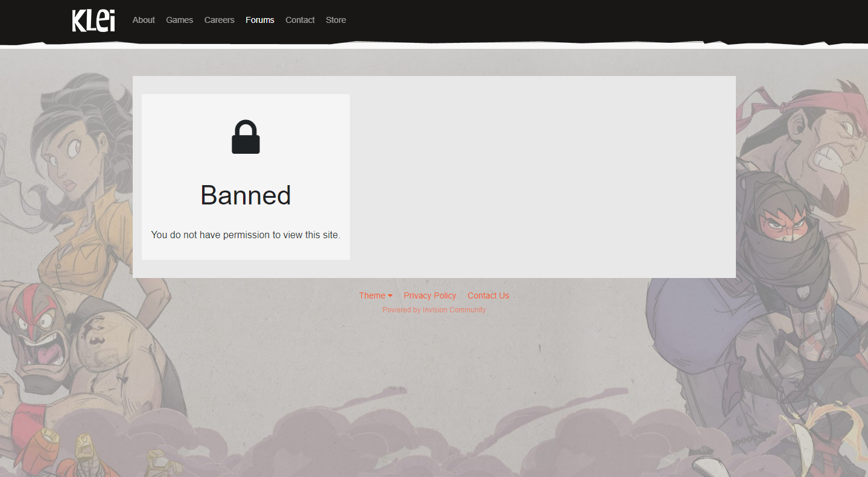
Task: Select the Forums tab in the header
Action: point(260,20)
